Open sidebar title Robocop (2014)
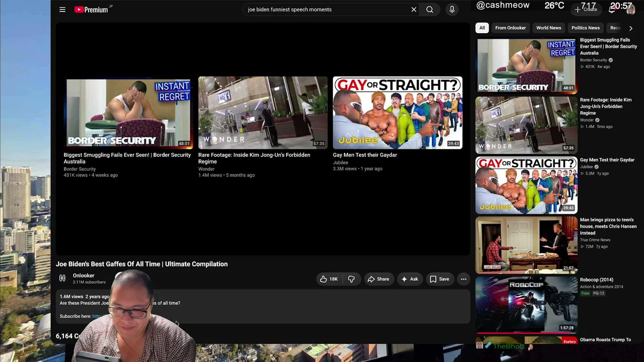644x362 pixels. 597,280
